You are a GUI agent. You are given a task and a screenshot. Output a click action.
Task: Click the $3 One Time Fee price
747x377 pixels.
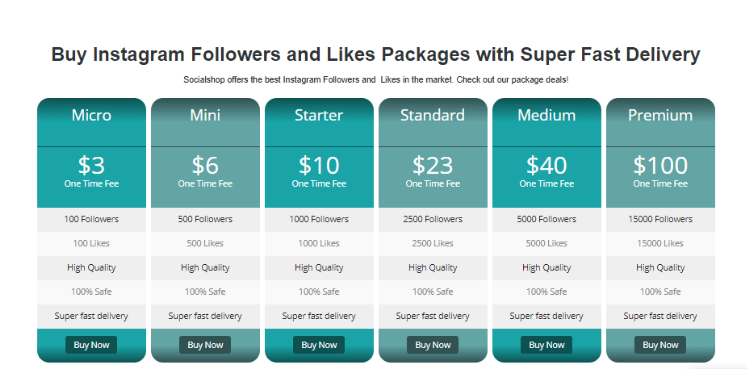(91, 171)
